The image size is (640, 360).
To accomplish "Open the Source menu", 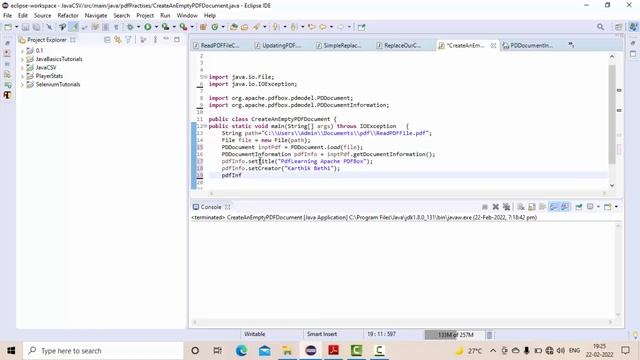I will [42, 16].
